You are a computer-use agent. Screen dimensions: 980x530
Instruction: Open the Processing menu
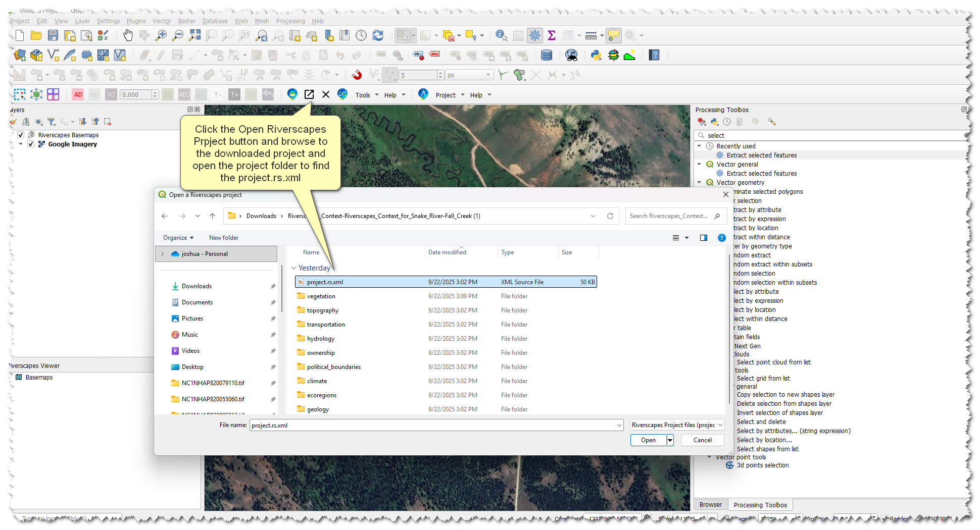point(290,21)
